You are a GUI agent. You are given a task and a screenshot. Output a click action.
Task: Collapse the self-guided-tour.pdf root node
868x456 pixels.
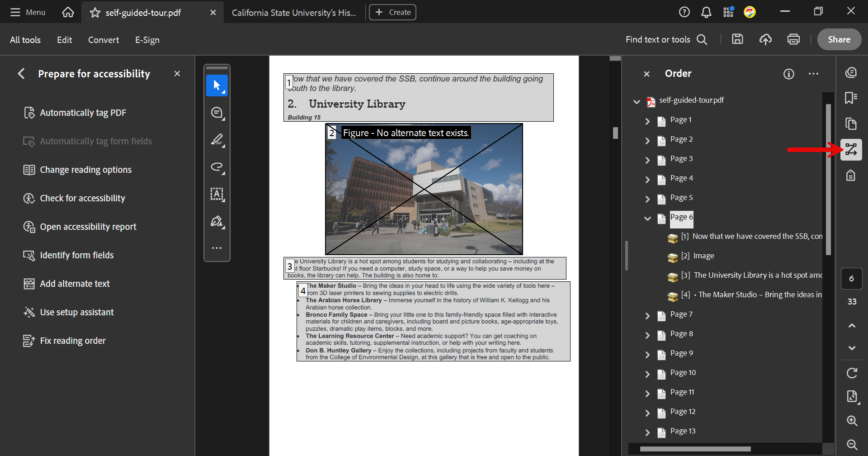(637, 102)
